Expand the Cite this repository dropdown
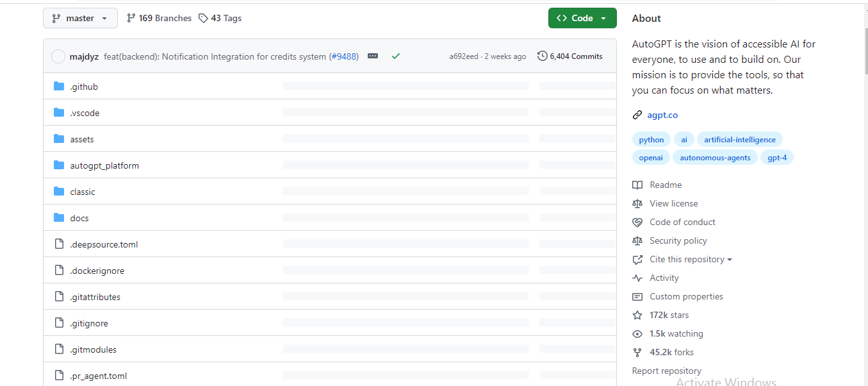The height and width of the screenshot is (386, 868). (x=691, y=259)
